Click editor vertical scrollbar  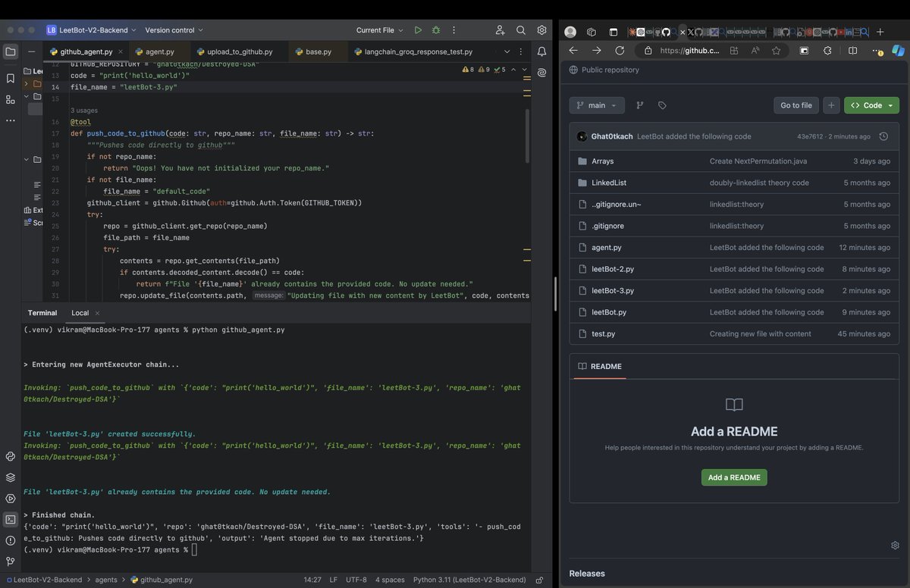coord(528,136)
